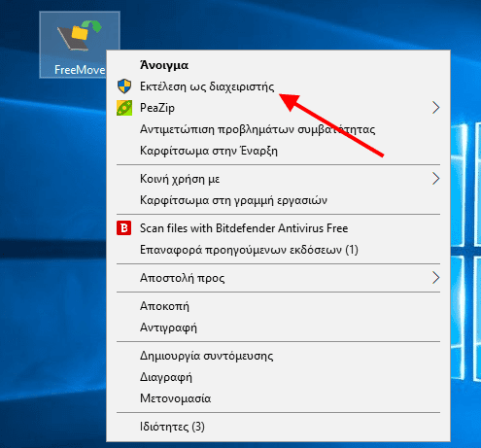Screen dimensions: 481x448
Task: Open Ιδιότητες at the menu bottom
Action: tap(278, 427)
